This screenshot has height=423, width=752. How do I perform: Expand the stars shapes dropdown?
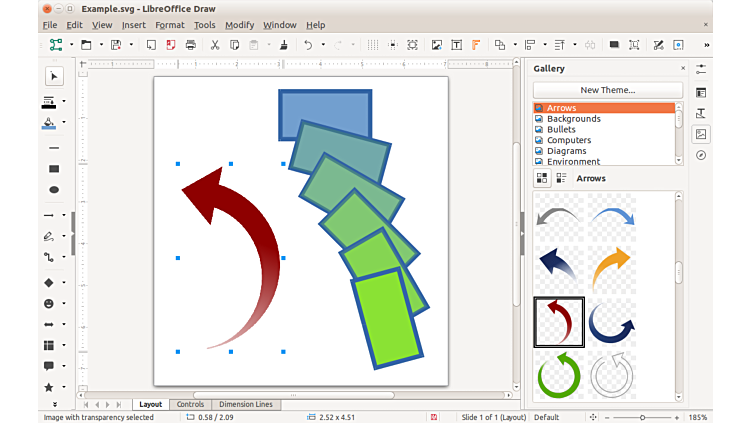(65, 387)
